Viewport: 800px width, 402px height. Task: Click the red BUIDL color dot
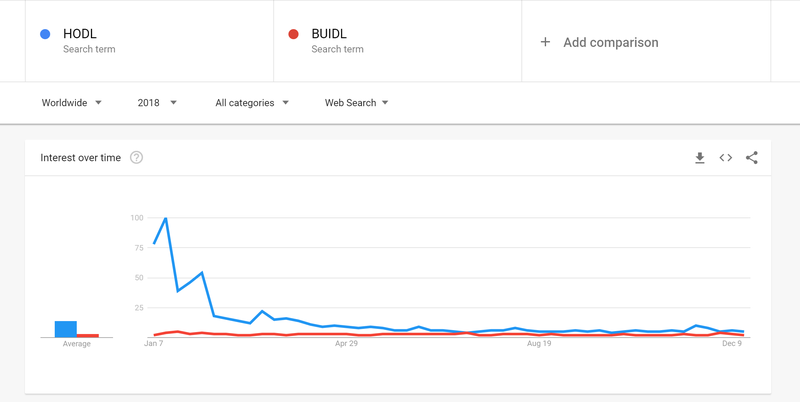[293, 35]
